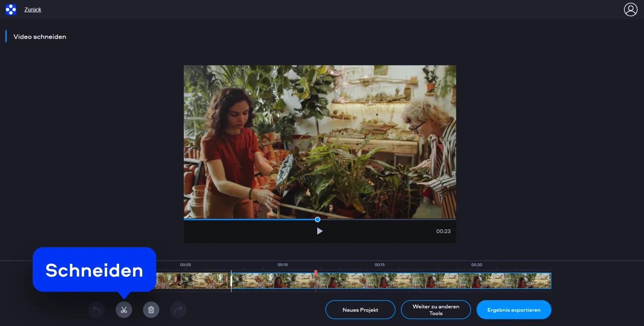Click the Movavi app logo icon
Screen dimensions: 644x326
coord(11,10)
